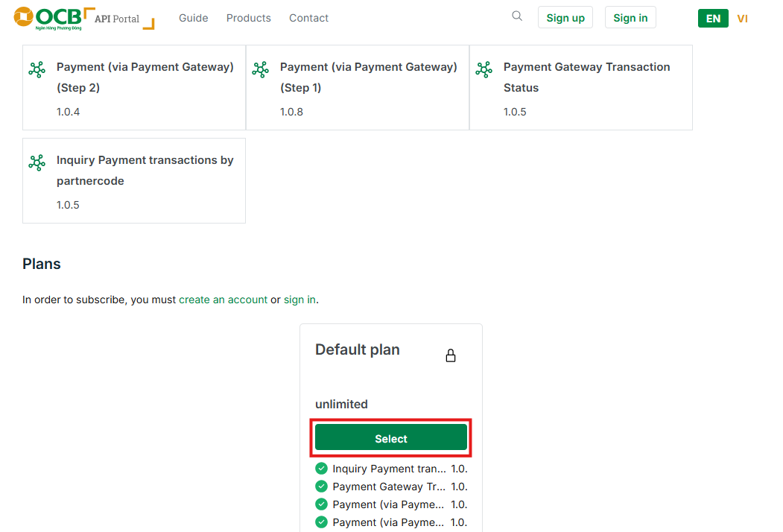Click the OCB API Portal logo

point(83,18)
